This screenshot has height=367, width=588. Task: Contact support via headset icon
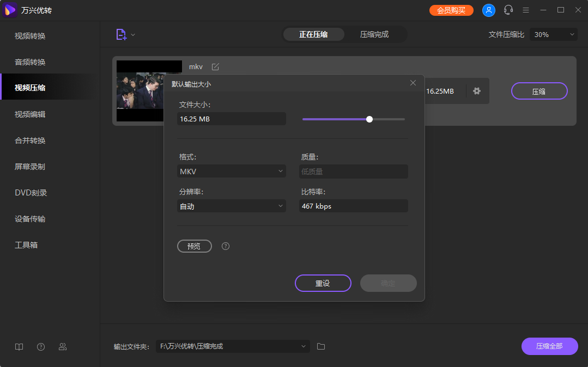[508, 10]
